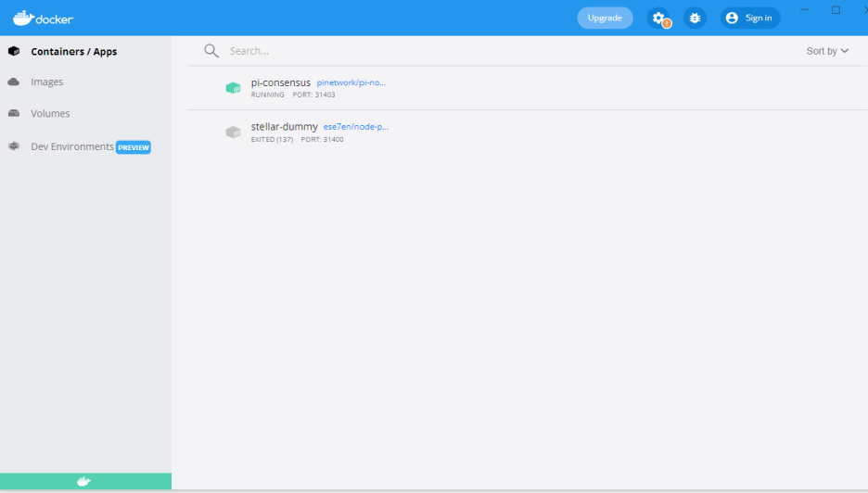Open the settings gear icon
The image size is (868, 493).
tap(658, 18)
